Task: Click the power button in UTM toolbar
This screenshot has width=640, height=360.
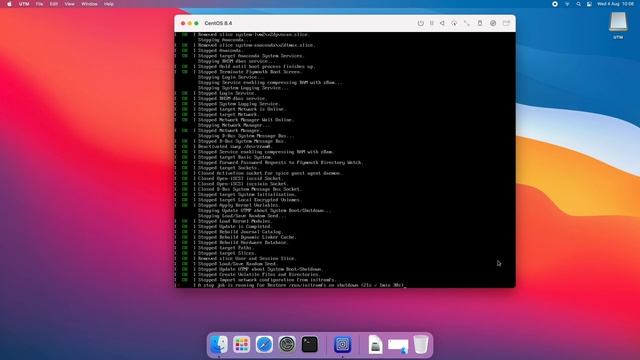Action: [420, 23]
